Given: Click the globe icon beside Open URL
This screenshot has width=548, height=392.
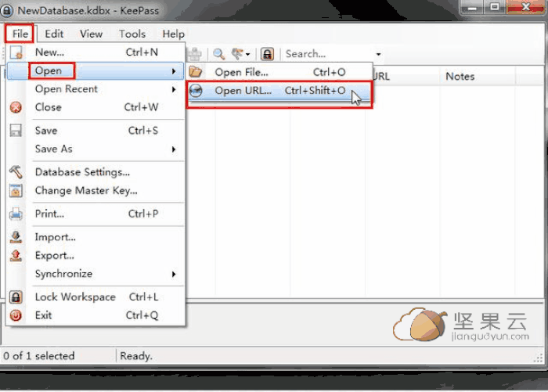Looking at the screenshot, I should click(196, 91).
